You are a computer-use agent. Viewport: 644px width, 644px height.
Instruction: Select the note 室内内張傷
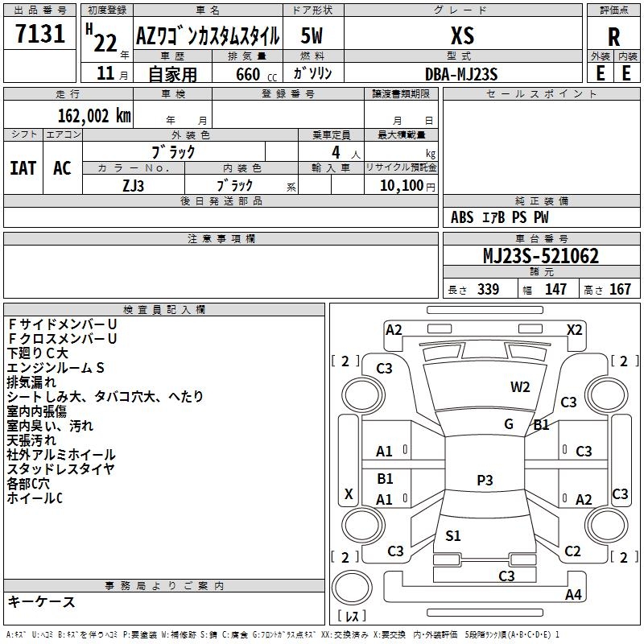[36, 411]
